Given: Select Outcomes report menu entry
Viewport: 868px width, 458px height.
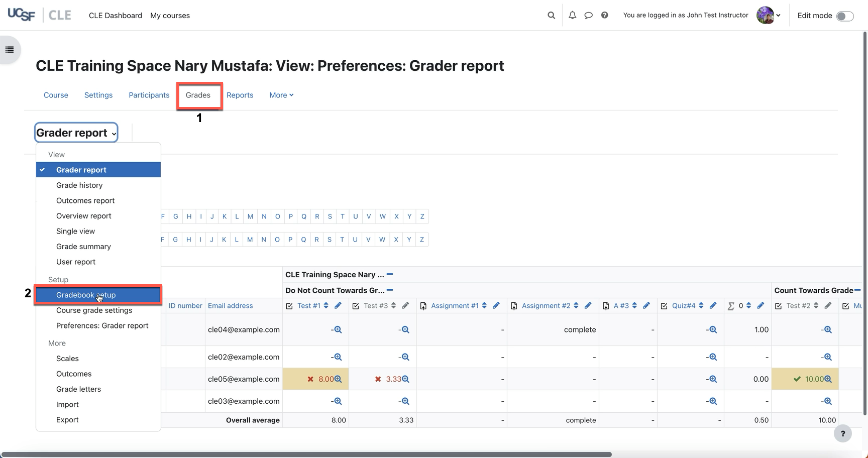Looking at the screenshot, I should pyautogui.click(x=98, y=200).
